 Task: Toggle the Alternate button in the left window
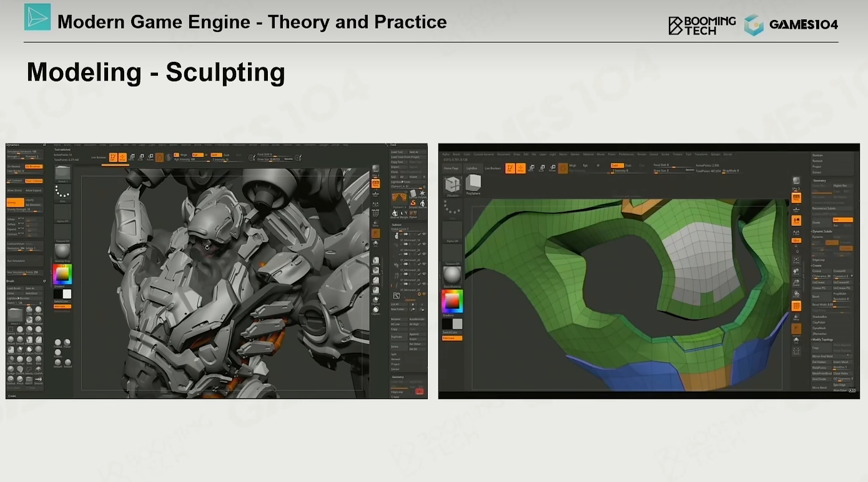pos(62,307)
